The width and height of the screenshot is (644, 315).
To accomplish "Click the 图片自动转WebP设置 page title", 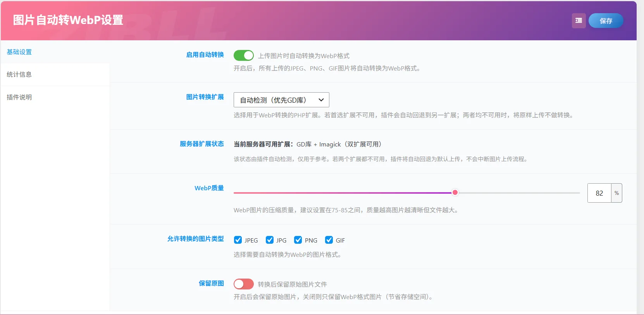I will (x=68, y=20).
